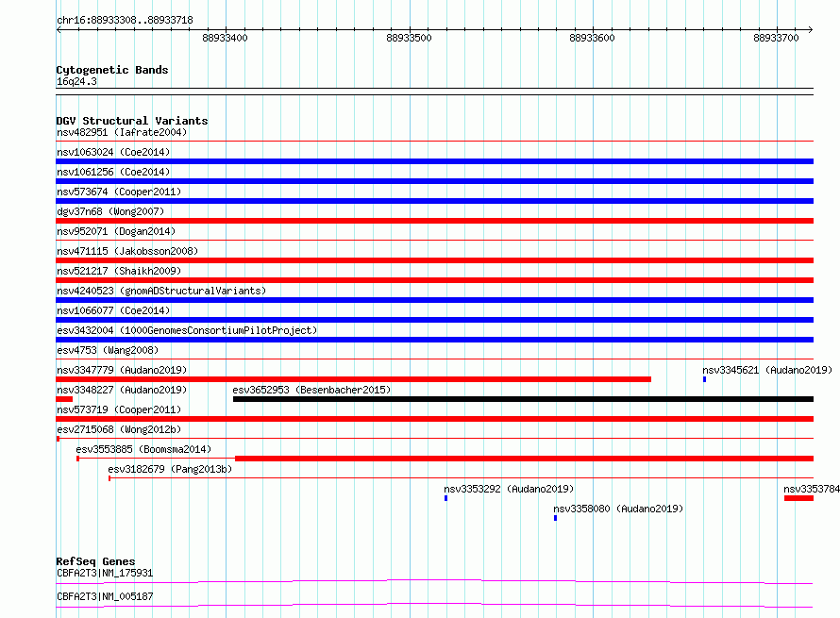Click the right arrow on the ruler
Screen dimensions: 840x618
tap(811, 30)
